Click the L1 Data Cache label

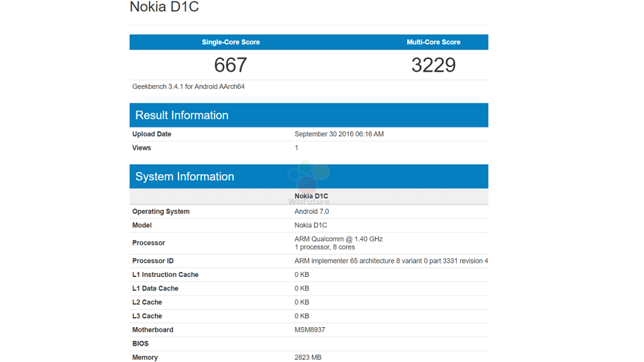point(155,288)
